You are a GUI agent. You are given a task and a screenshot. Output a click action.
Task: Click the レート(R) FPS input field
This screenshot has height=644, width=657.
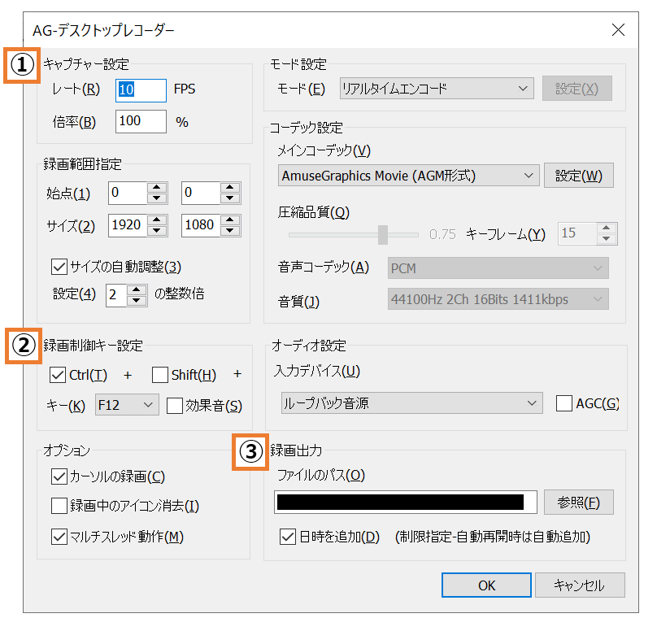point(141,90)
